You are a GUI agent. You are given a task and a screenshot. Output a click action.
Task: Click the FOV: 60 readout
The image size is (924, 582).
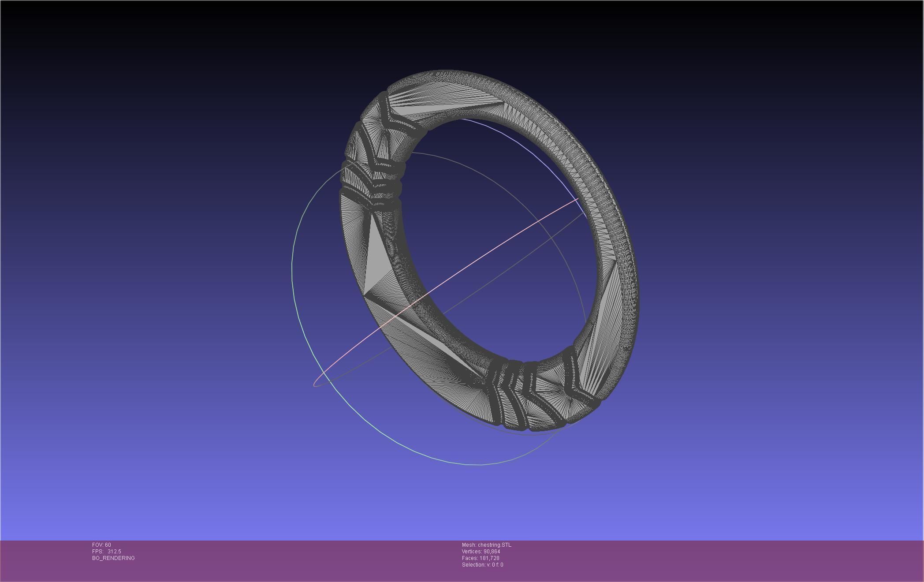101,545
